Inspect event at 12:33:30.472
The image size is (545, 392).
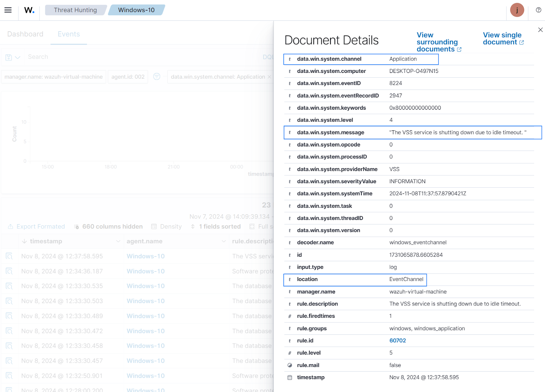9,331
